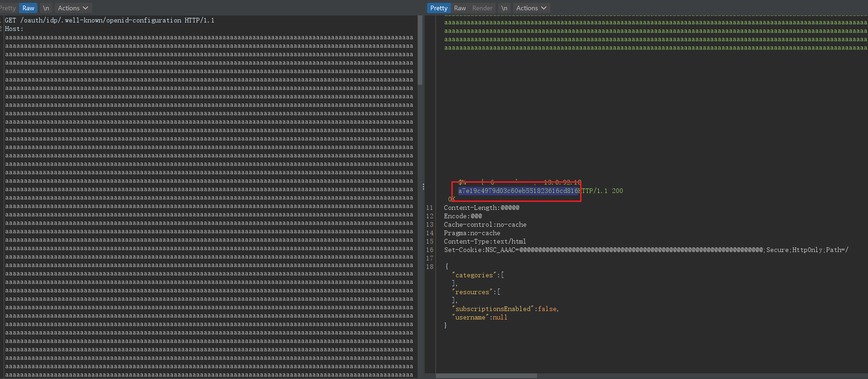Switch the response view to the Raw tab
This screenshot has width=868, height=379.
pyautogui.click(x=460, y=8)
